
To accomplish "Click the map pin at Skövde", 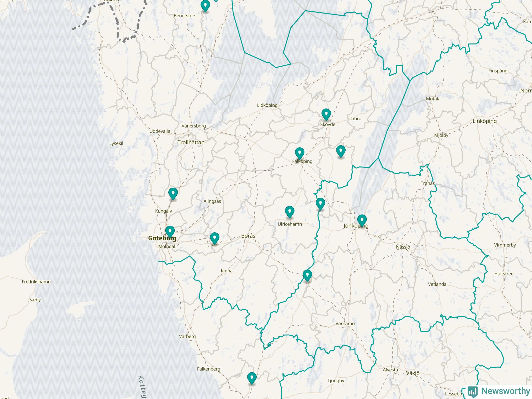I will [x=326, y=115].
